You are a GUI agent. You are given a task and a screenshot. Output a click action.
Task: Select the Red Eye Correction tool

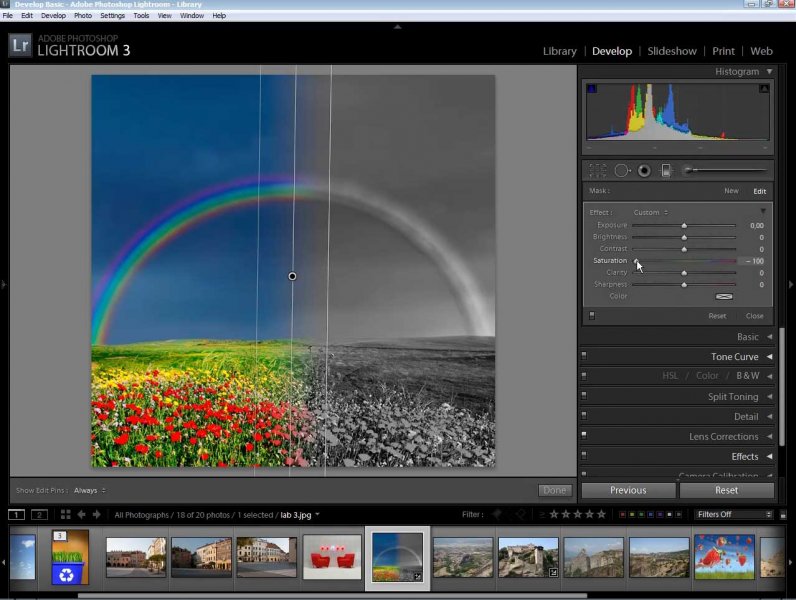[644, 171]
